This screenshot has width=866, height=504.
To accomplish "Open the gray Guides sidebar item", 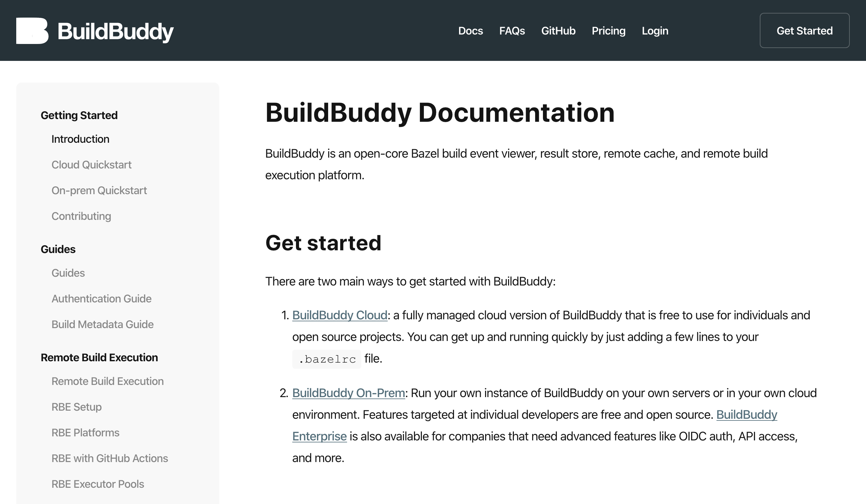I will click(x=68, y=273).
